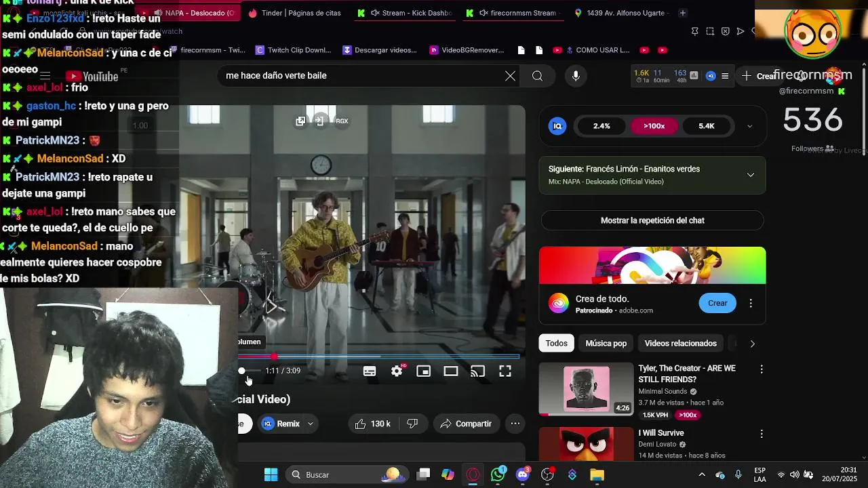
Task: Open Windows Start menu
Action: pyautogui.click(x=271, y=474)
